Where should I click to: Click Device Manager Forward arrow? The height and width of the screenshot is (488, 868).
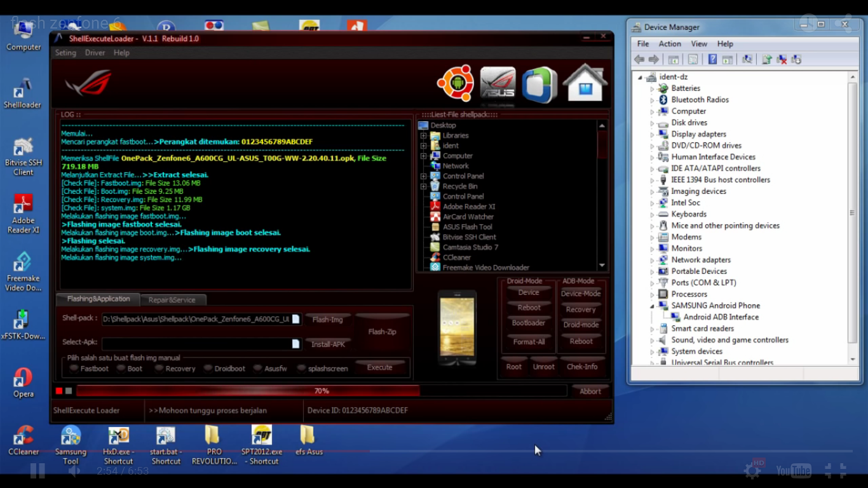coord(654,60)
